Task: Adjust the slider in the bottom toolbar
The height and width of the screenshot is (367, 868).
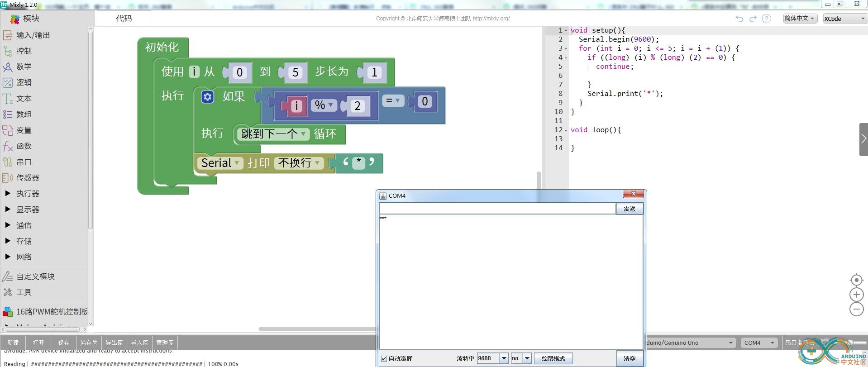Action: pos(850,343)
